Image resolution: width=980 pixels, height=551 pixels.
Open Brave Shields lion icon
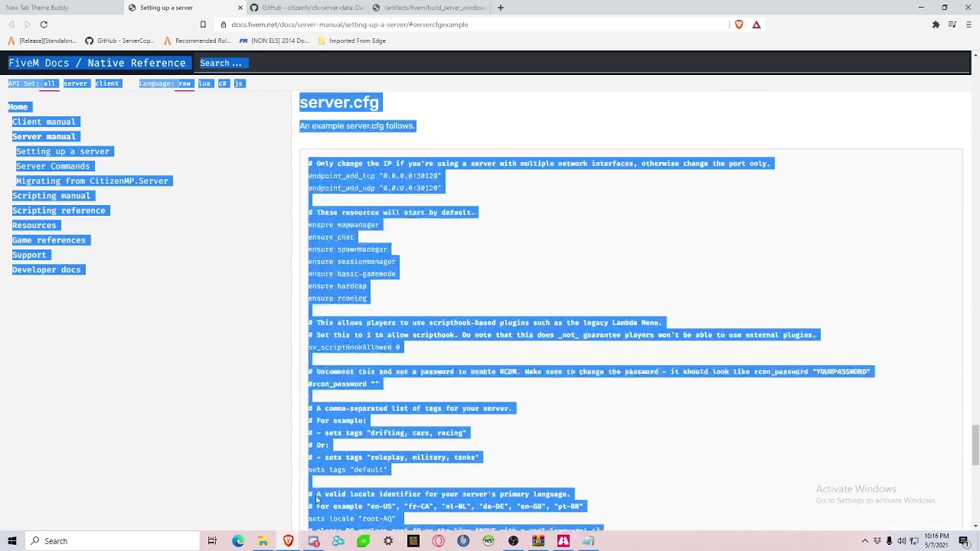point(739,24)
